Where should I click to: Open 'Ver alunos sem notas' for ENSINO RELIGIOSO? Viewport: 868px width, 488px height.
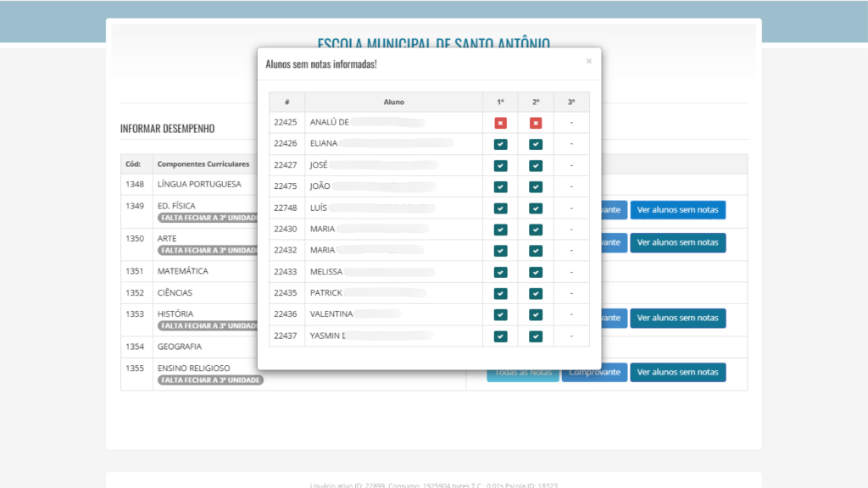pos(677,372)
